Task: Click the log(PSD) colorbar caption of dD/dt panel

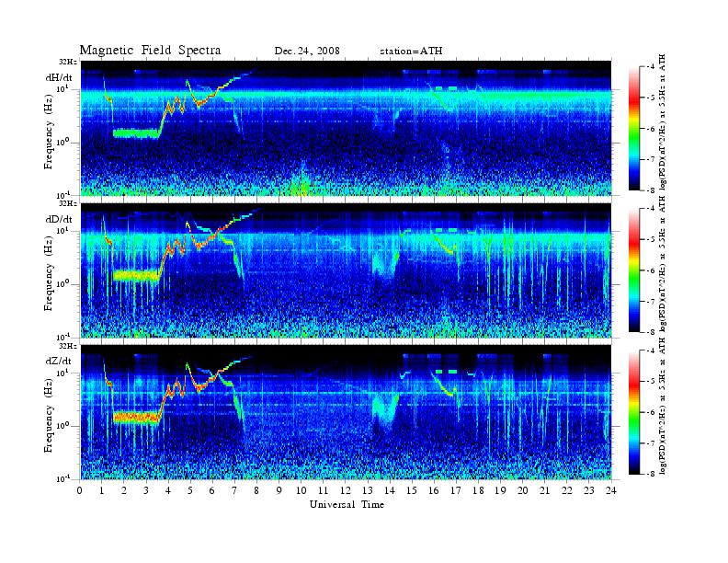Action: point(662,264)
